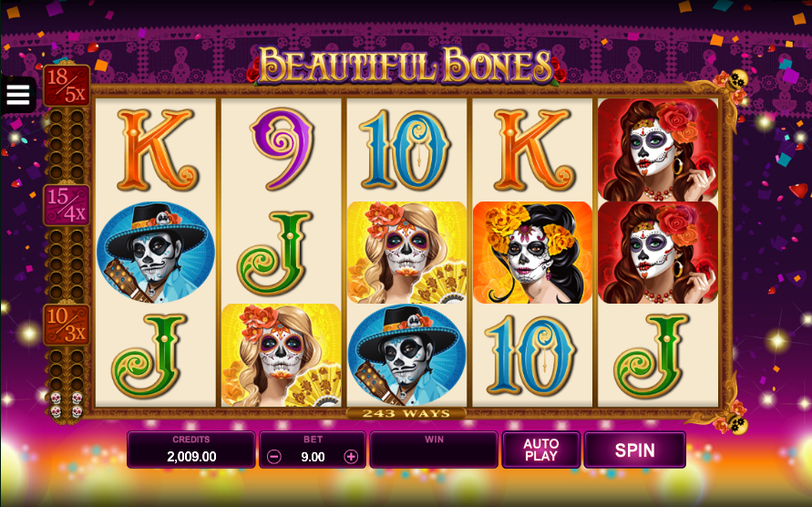The width and height of the screenshot is (812, 507).
Task: Click the Beautiful Bones title logo
Action: pos(406,66)
